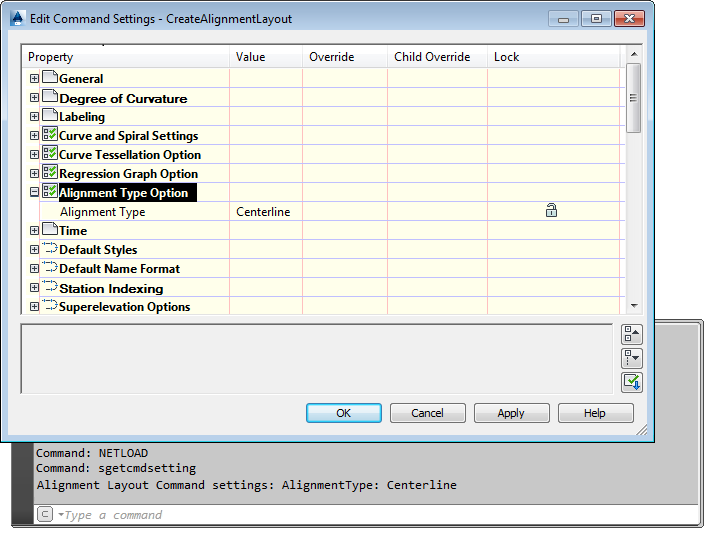The image size is (716, 538).
Task: Expand the Station Indexing group
Action: [34, 287]
